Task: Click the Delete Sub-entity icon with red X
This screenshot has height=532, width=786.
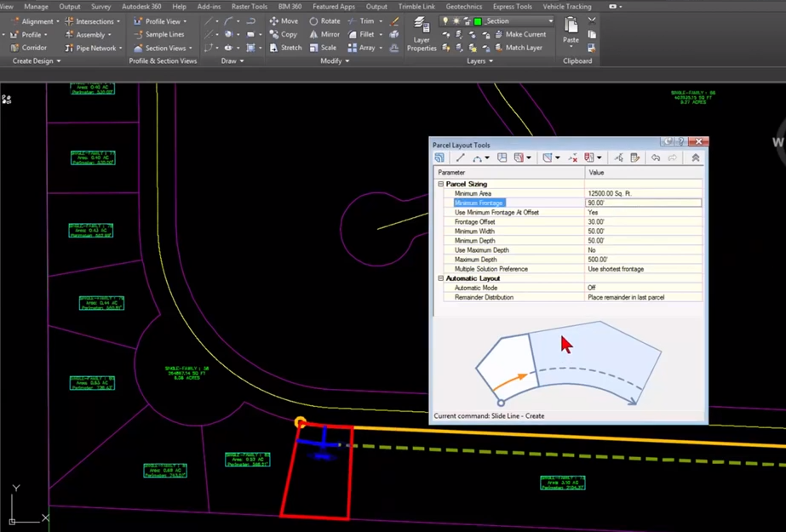Action: (x=572, y=157)
